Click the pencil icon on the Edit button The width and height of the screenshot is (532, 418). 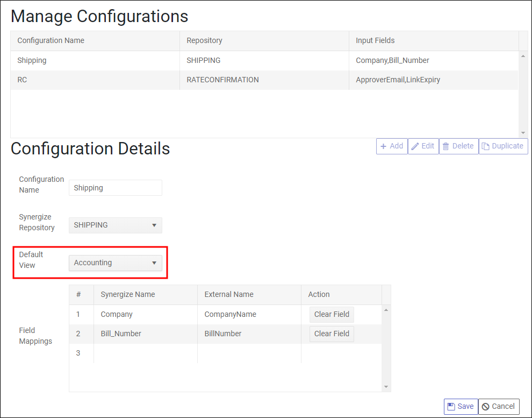click(415, 146)
